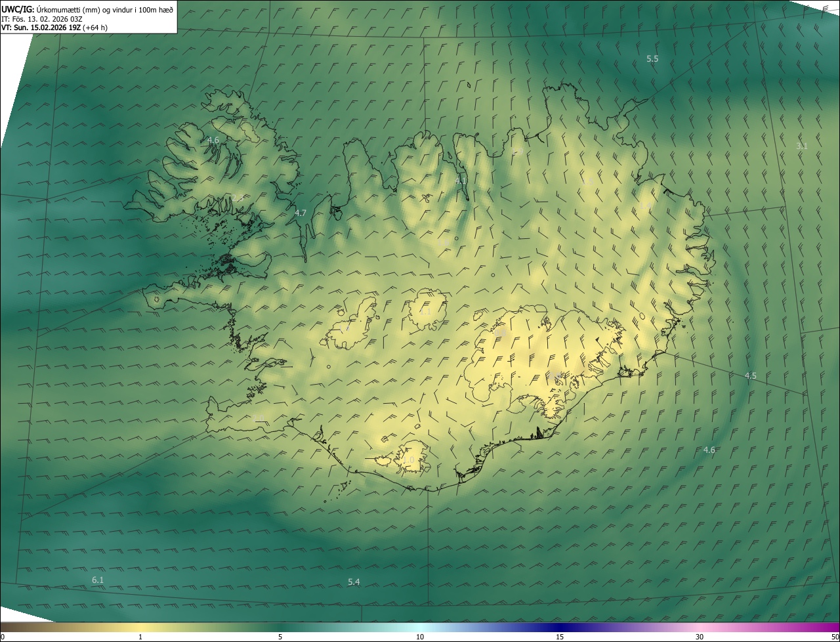Click the 50 tick on the colour scale
Image resolution: width=840 pixels, height=642 pixels.
coord(835,637)
